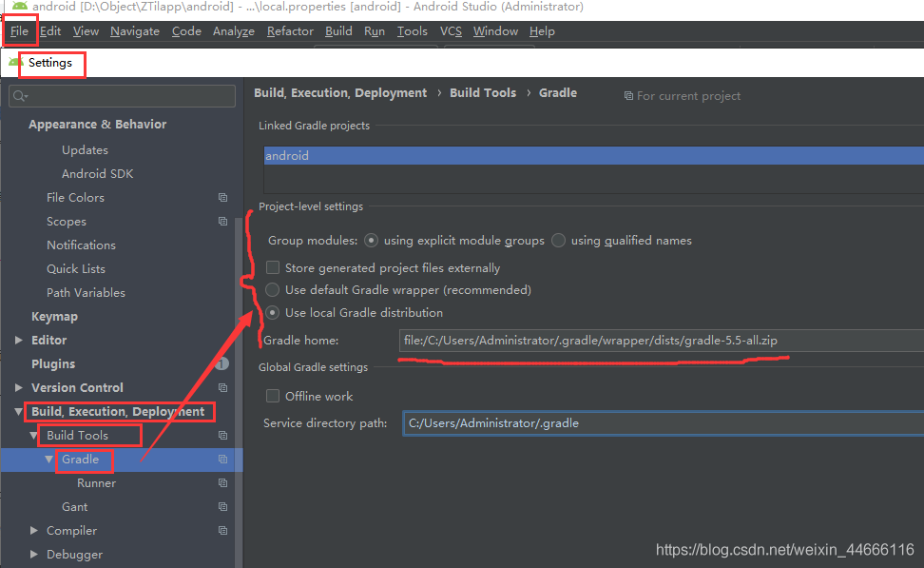Click the magnifier icon in the settings search box
The image size is (924, 568).
click(19, 95)
